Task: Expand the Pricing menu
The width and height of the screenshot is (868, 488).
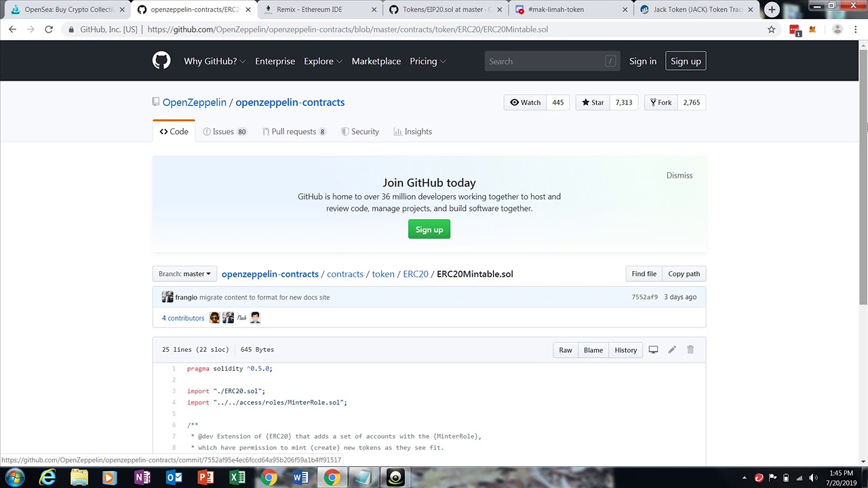Action: tap(428, 61)
